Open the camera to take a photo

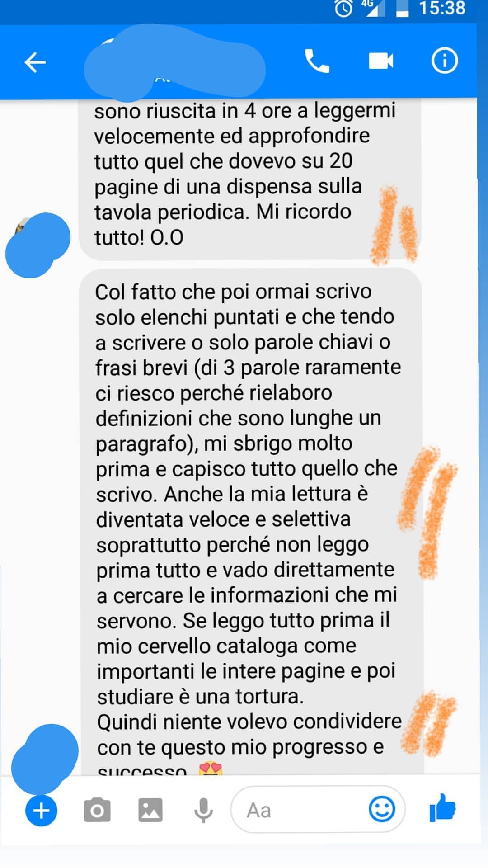click(x=97, y=810)
